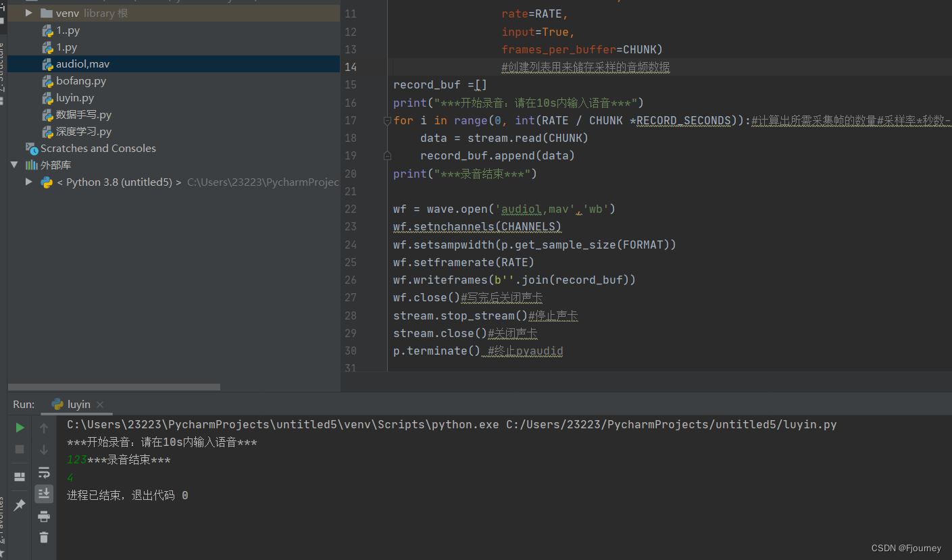Click frames_per_buffer=CHUNK code line
This screenshot has height=560, width=952.
(582, 49)
